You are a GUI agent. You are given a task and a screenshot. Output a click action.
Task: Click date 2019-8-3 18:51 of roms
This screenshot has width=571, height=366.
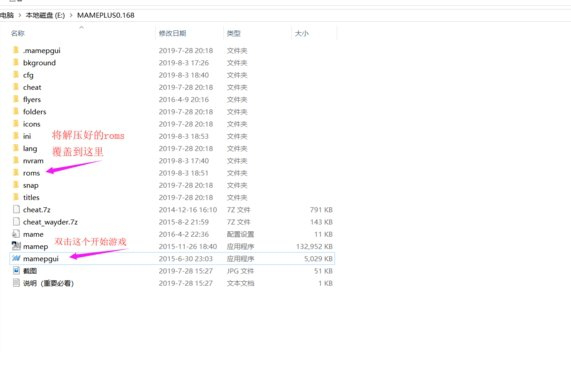click(x=184, y=173)
